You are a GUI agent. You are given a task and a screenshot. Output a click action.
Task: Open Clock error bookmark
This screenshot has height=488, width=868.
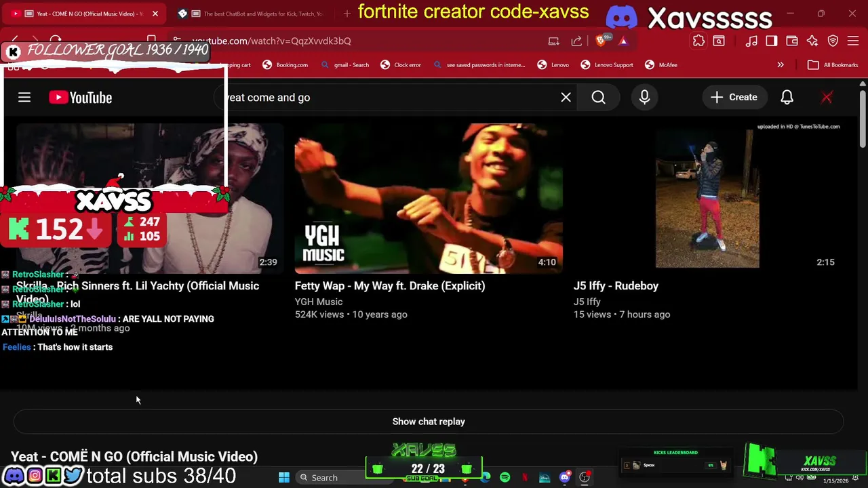point(400,65)
